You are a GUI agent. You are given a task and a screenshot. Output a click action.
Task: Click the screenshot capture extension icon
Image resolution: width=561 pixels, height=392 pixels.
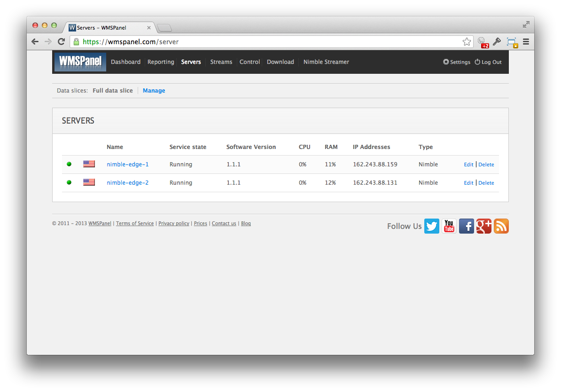[x=512, y=42]
